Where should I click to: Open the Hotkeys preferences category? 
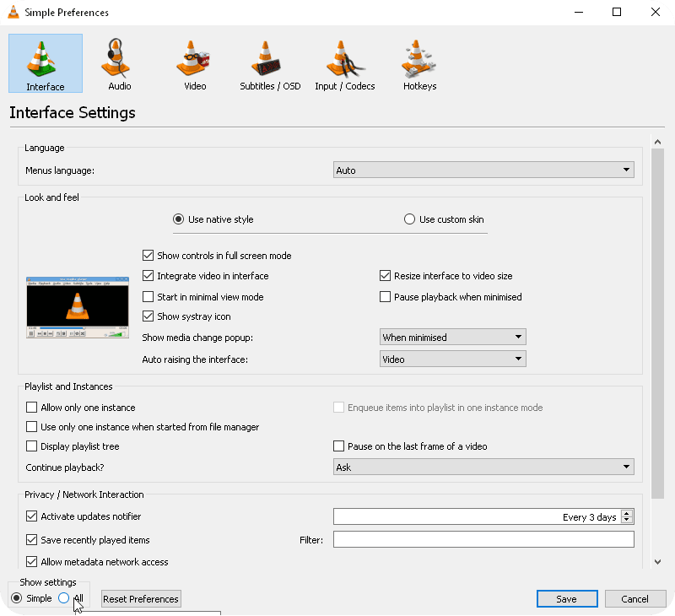coord(419,63)
